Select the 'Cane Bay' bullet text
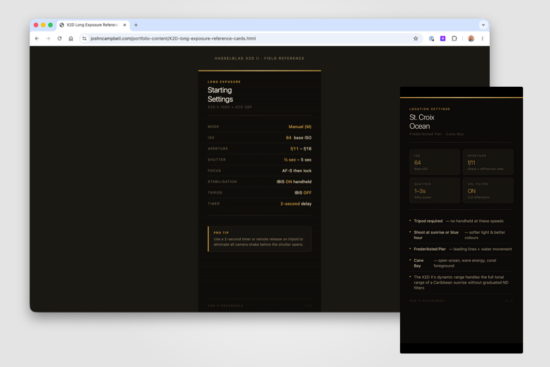The height and width of the screenshot is (367, 550). point(419,263)
